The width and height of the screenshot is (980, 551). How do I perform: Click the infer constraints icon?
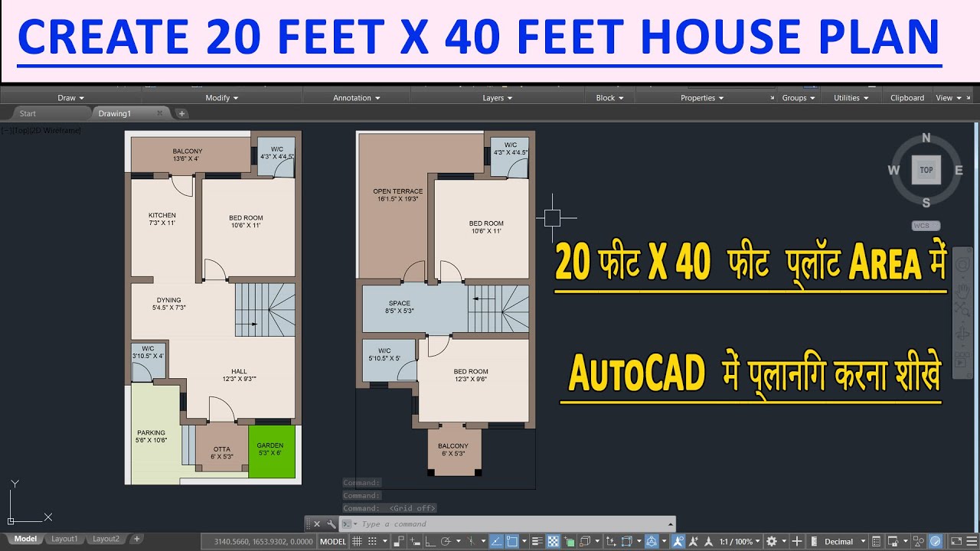[x=398, y=541]
